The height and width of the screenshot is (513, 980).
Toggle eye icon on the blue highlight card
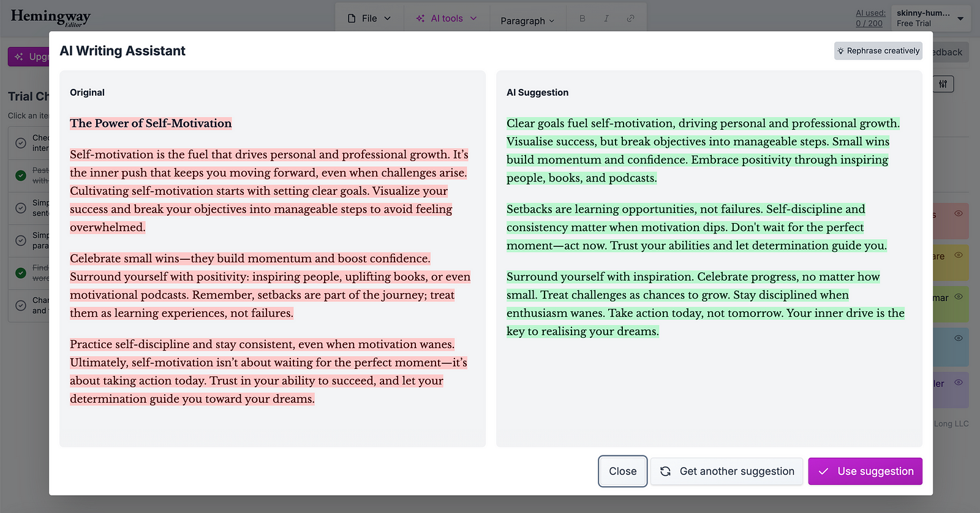959,338
